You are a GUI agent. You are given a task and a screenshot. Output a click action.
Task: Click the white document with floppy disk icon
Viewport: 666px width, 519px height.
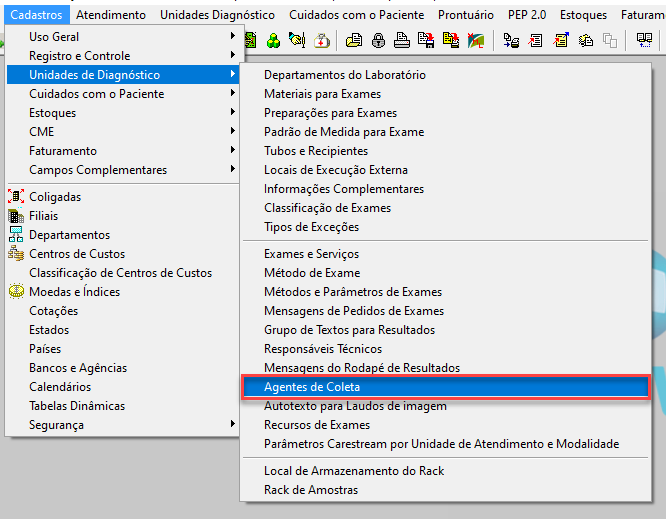[426, 40]
